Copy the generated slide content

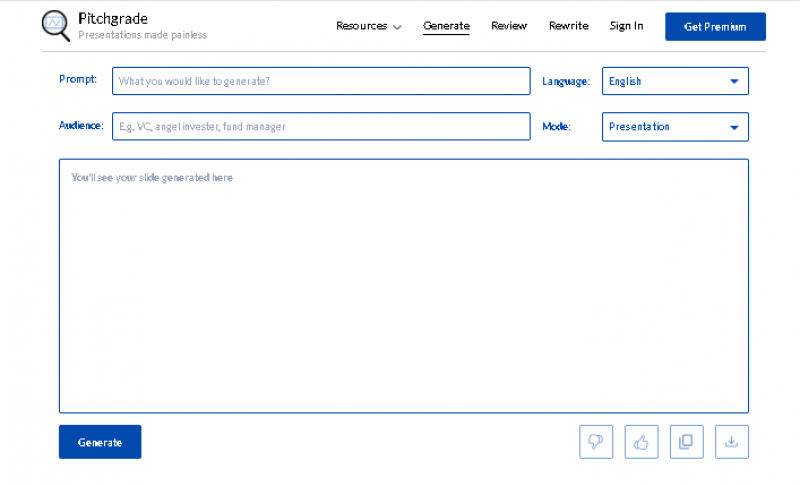pos(686,441)
